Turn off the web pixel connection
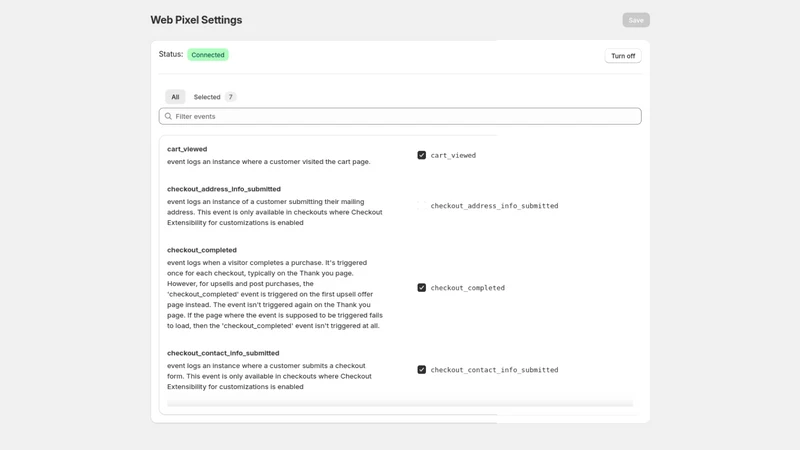 coord(623,56)
